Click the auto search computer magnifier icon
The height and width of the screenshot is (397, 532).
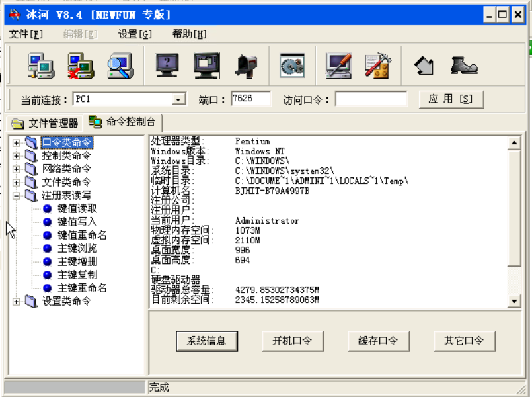(x=121, y=66)
